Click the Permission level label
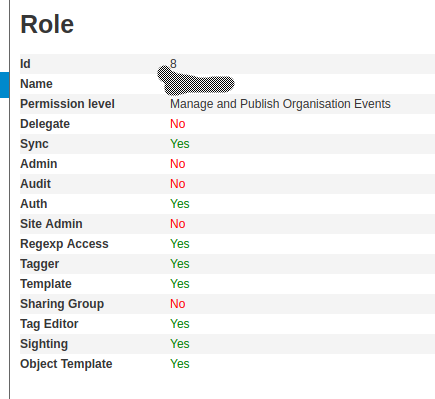The width and height of the screenshot is (435, 399). [67, 104]
